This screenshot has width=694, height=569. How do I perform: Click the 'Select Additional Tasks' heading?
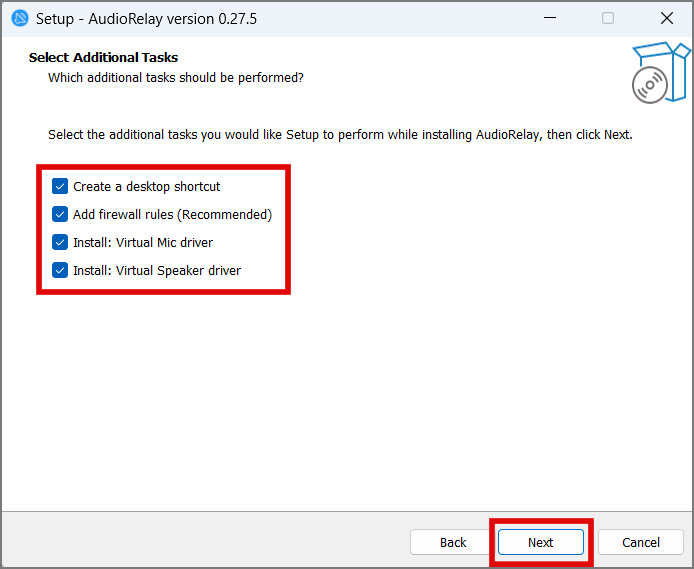[103, 58]
